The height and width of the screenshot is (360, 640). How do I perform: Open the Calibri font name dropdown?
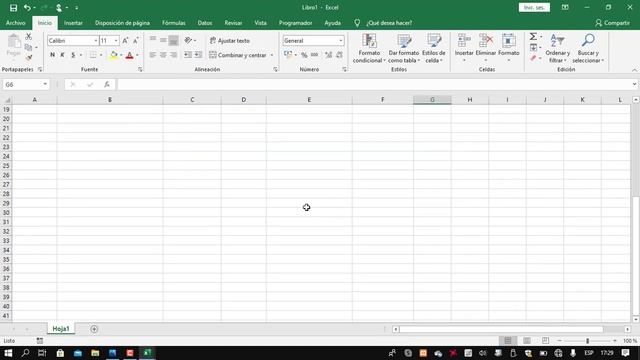click(96, 41)
